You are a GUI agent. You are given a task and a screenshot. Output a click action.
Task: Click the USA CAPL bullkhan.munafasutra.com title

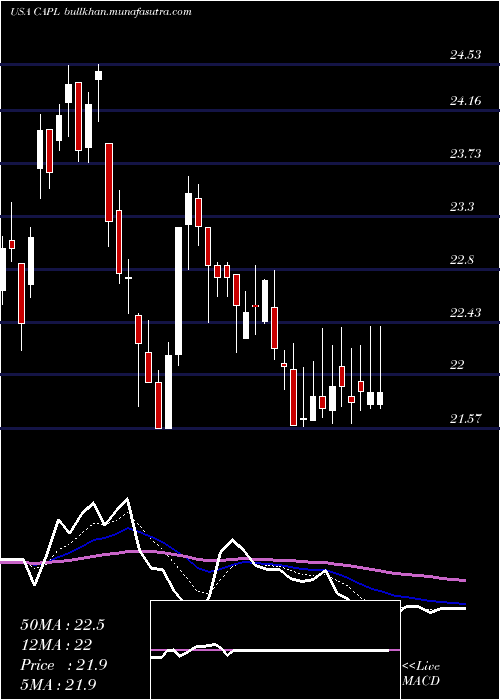coord(101,12)
